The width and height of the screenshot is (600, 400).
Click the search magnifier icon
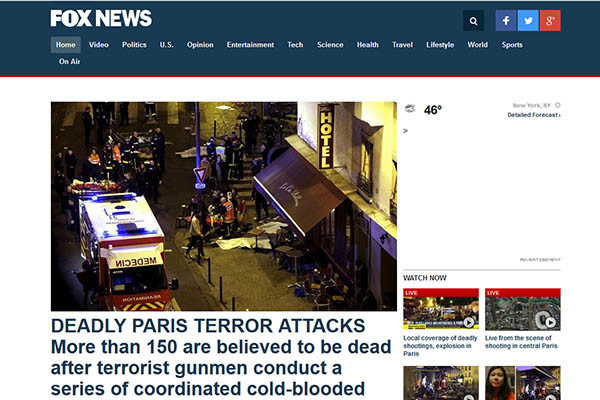pos(473,21)
